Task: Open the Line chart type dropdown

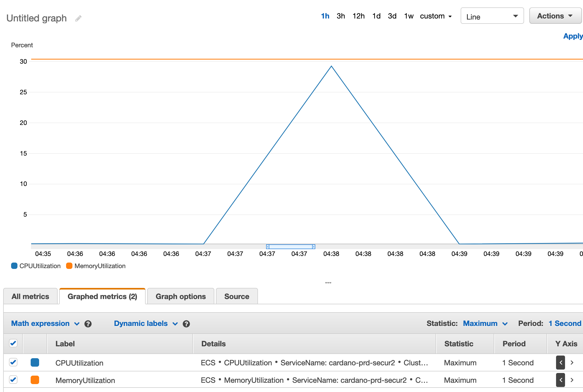Action: click(x=492, y=16)
